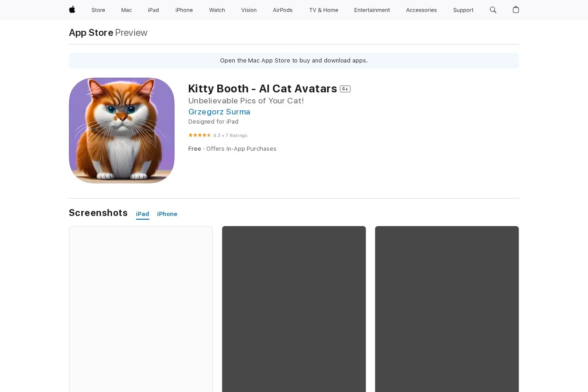Image resolution: width=588 pixels, height=392 pixels.
Task: Click the 4.3 • 7 Ratings text
Action: coord(230,136)
